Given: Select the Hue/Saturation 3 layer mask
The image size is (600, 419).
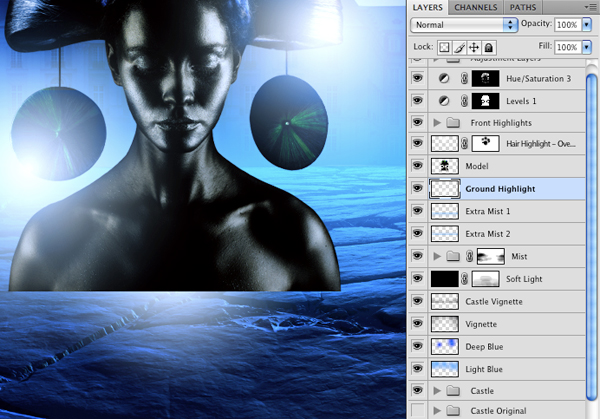Looking at the screenshot, I should click(486, 78).
